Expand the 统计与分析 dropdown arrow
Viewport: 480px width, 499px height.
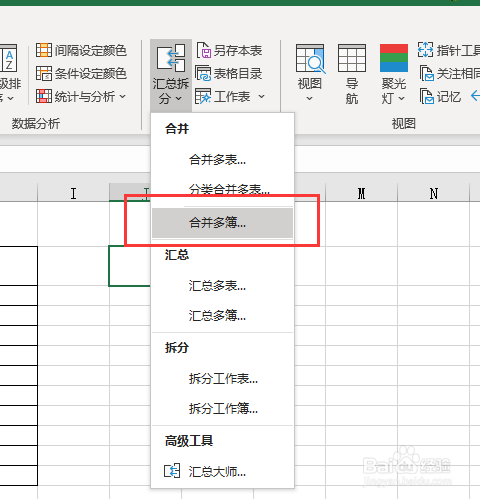[x=123, y=97]
